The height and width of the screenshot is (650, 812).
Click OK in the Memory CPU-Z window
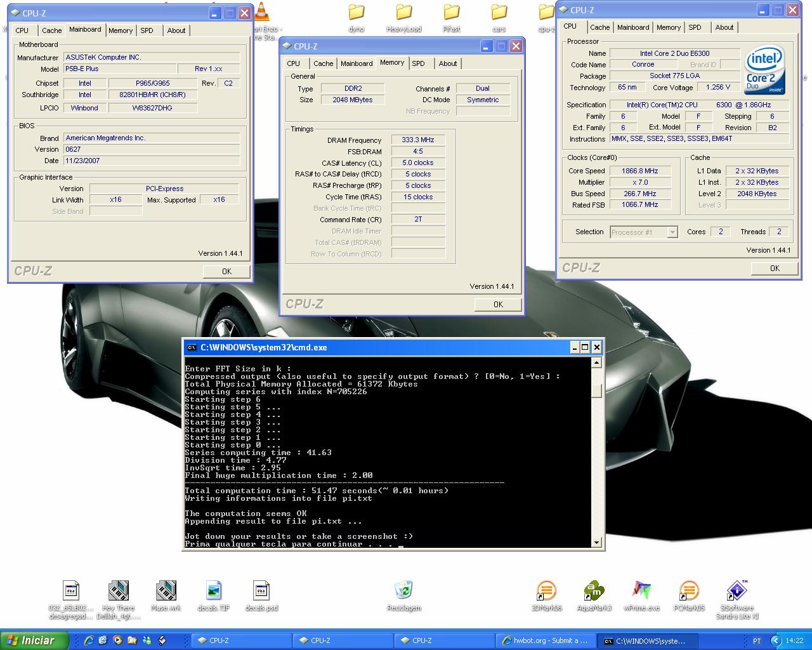pos(498,305)
